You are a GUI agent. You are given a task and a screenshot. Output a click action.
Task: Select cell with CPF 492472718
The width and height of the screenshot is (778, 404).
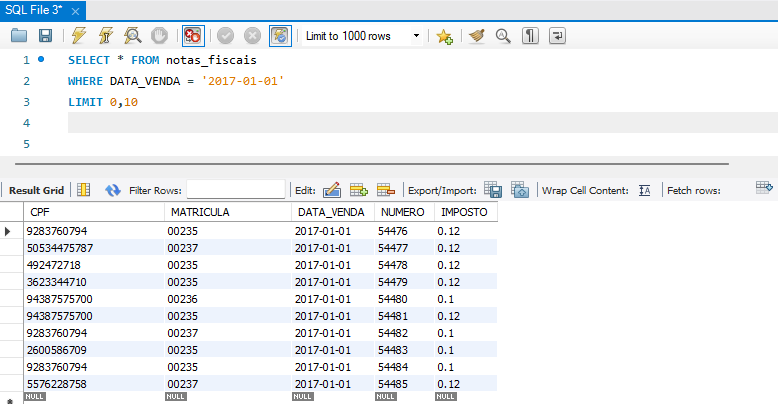(x=94, y=265)
